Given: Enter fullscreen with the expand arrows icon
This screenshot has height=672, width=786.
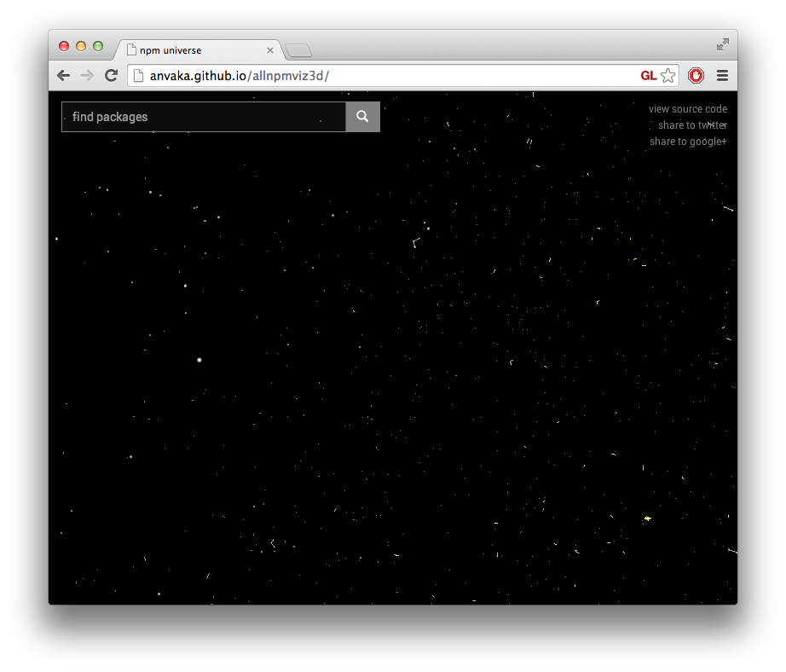Looking at the screenshot, I should [x=723, y=44].
